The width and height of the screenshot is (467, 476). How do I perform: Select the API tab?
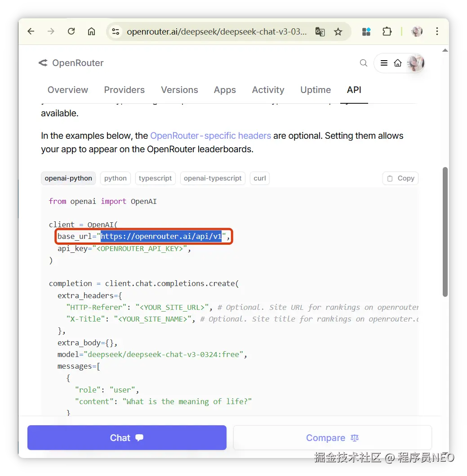point(354,90)
